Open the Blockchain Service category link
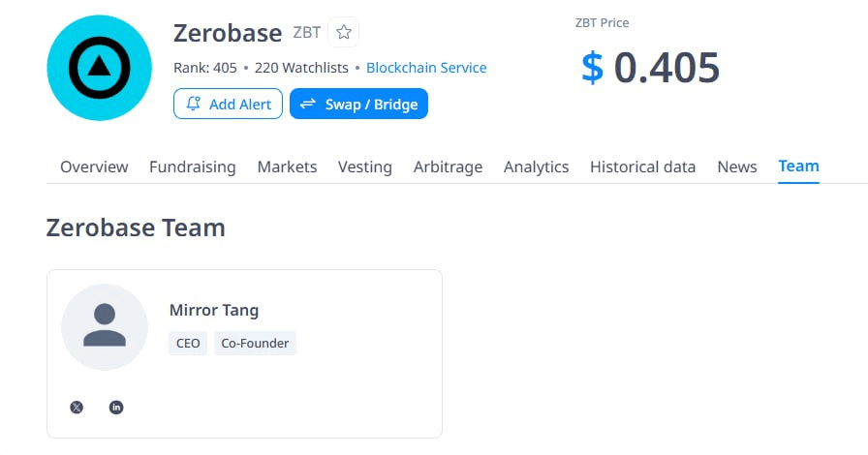 pyautogui.click(x=426, y=68)
